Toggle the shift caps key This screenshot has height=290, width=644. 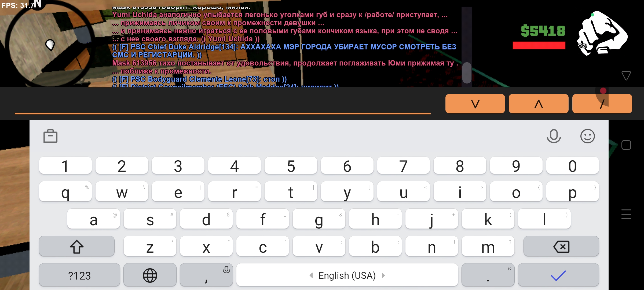tap(77, 246)
